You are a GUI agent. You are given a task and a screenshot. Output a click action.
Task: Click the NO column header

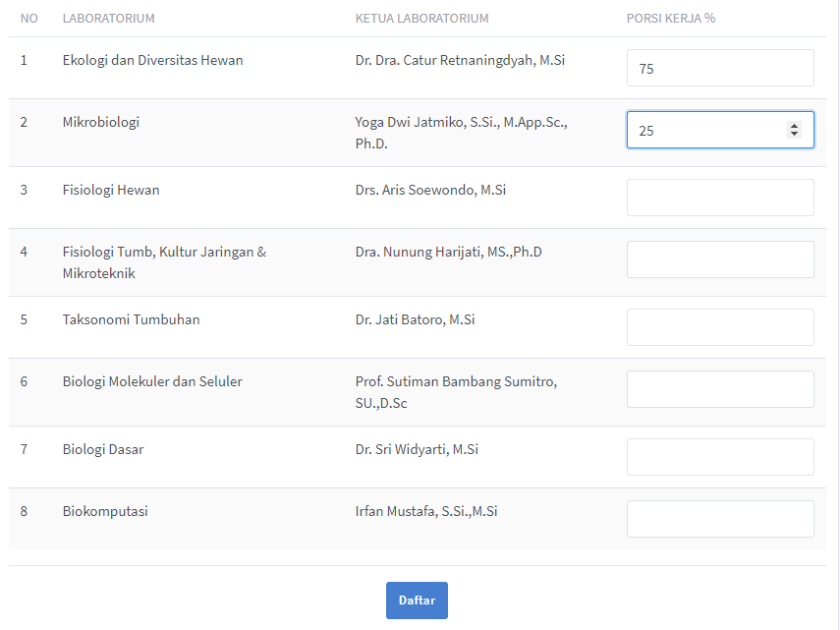tap(28, 19)
